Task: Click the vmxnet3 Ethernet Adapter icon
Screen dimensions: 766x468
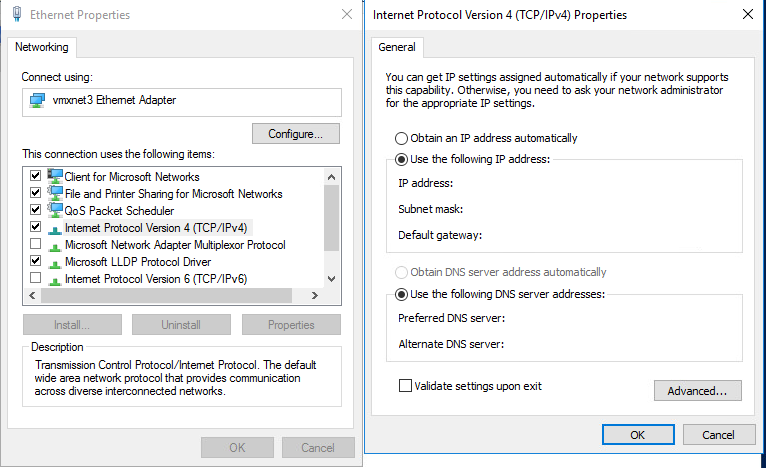Action: coord(38,100)
